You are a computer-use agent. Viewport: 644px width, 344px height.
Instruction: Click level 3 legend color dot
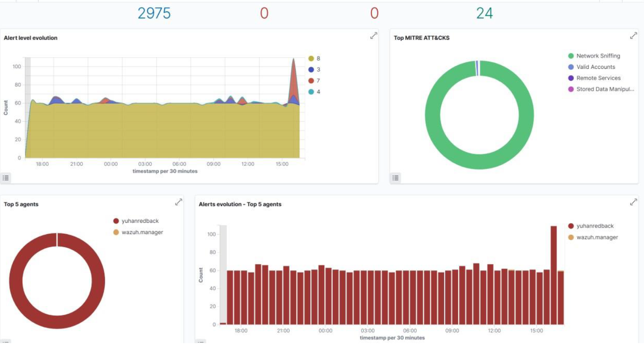tap(311, 70)
